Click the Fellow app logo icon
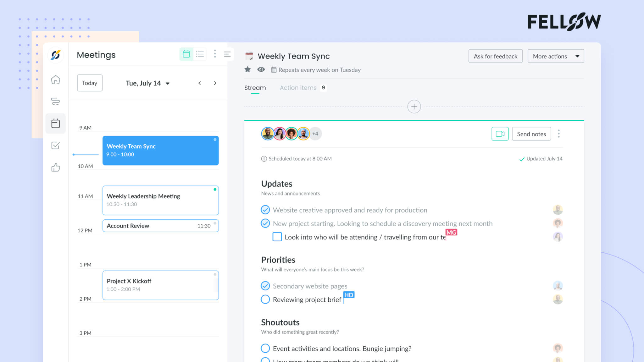The image size is (644, 362). click(x=55, y=55)
